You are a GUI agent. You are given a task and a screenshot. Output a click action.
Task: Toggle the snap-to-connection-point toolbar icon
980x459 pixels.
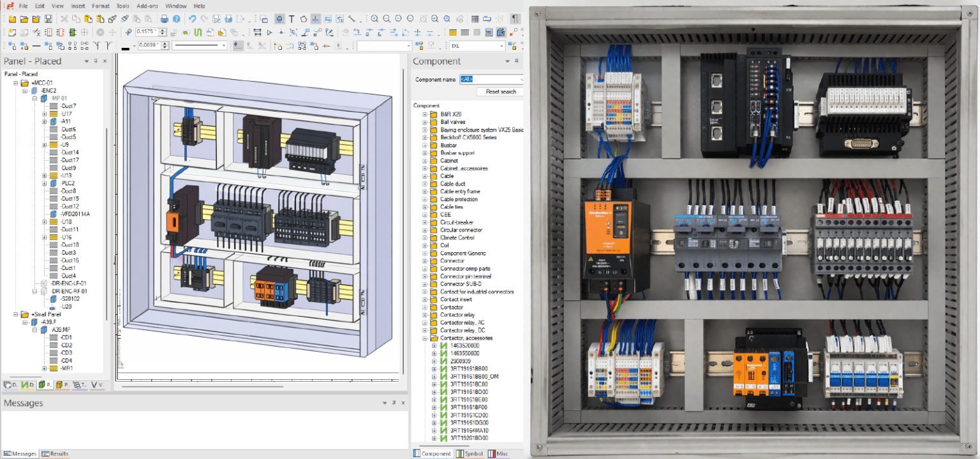(x=316, y=19)
